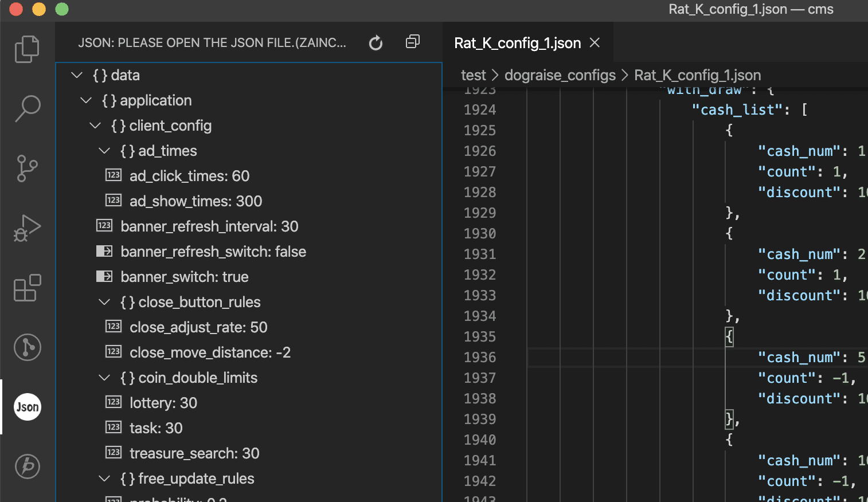The width and height of the screenshot is (868, 502).
Task: Open the Git Graph activity icon
Action: click(x=27, y=347)
